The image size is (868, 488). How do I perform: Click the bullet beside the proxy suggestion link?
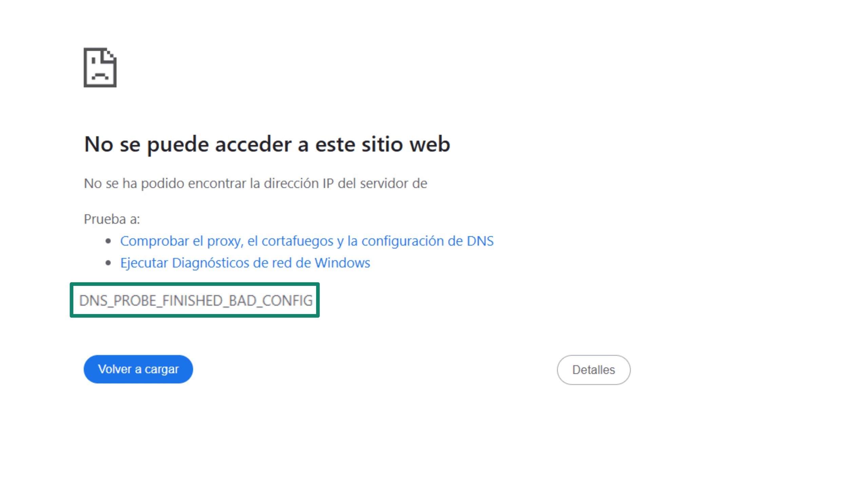[x=109, y=240]
